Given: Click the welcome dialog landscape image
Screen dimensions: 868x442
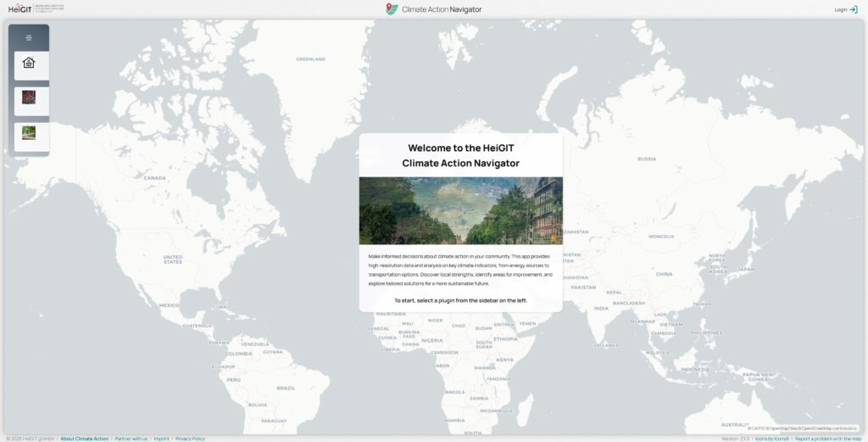Looking at the screenshot, I should 460,210.
